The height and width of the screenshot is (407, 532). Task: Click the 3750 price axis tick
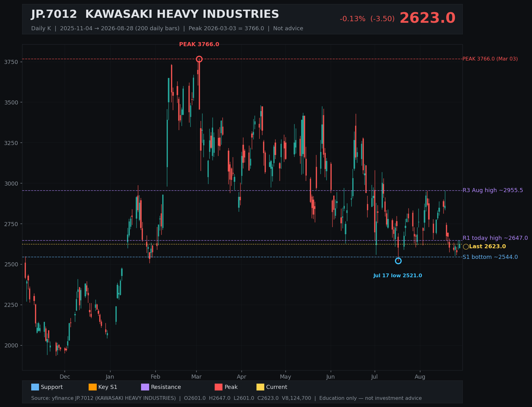(11, 62)
